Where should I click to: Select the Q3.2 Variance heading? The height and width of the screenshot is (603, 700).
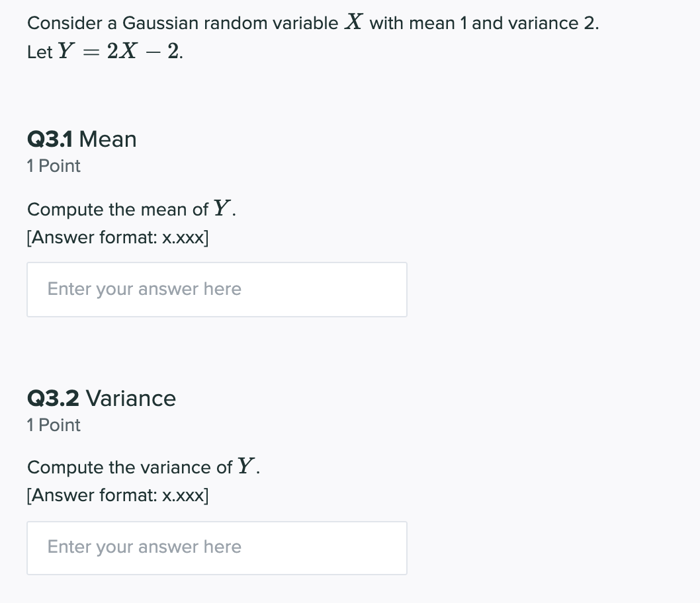[101, 398]
